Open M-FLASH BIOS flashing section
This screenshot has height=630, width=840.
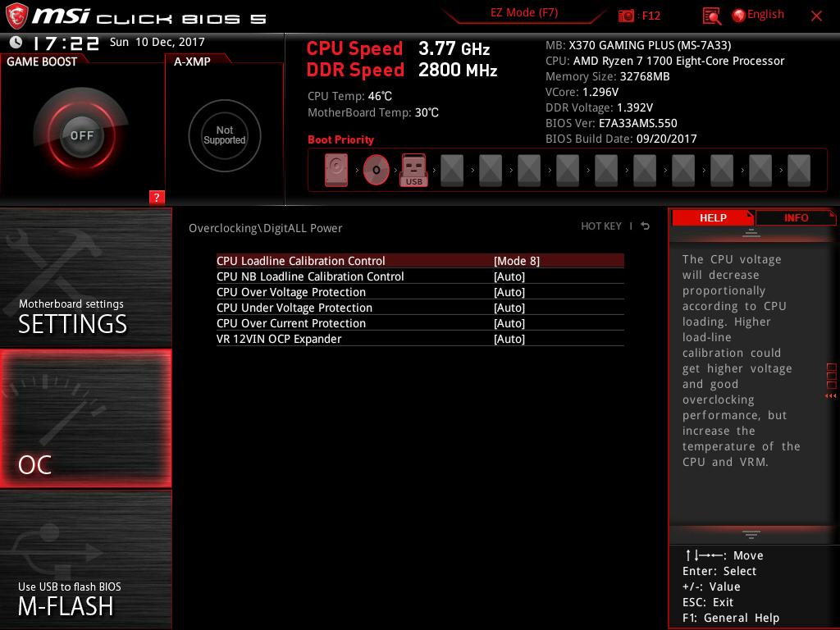(x=85, y=559)
